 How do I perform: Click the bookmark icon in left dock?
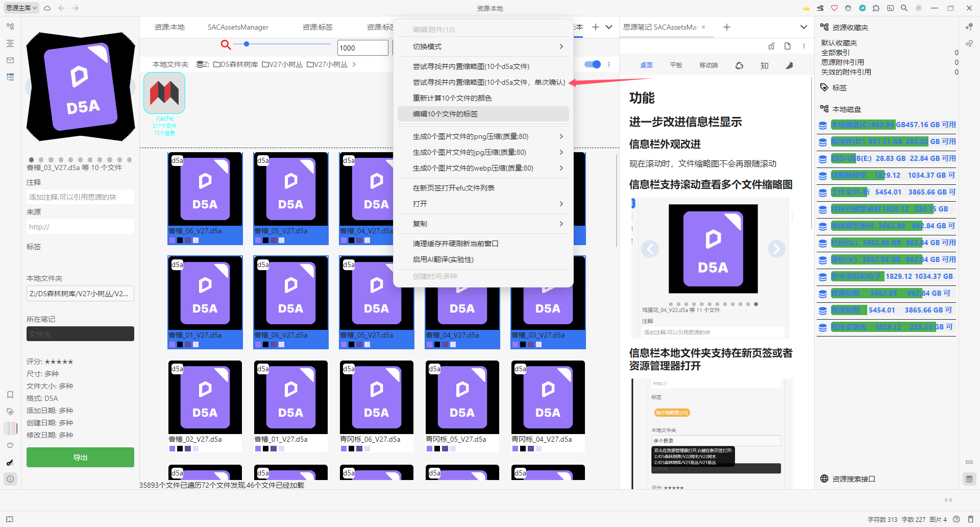(10, 395)
